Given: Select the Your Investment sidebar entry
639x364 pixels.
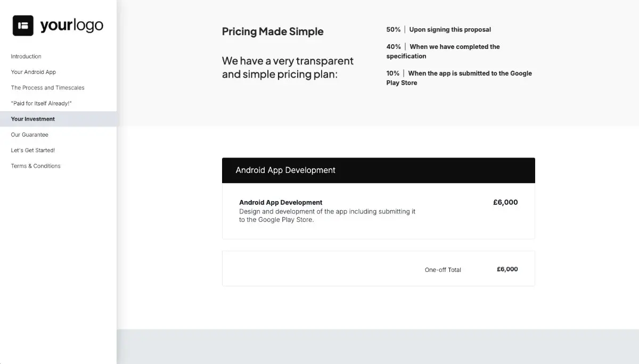Looking at the screenshot, I should (x=32, y=119).
